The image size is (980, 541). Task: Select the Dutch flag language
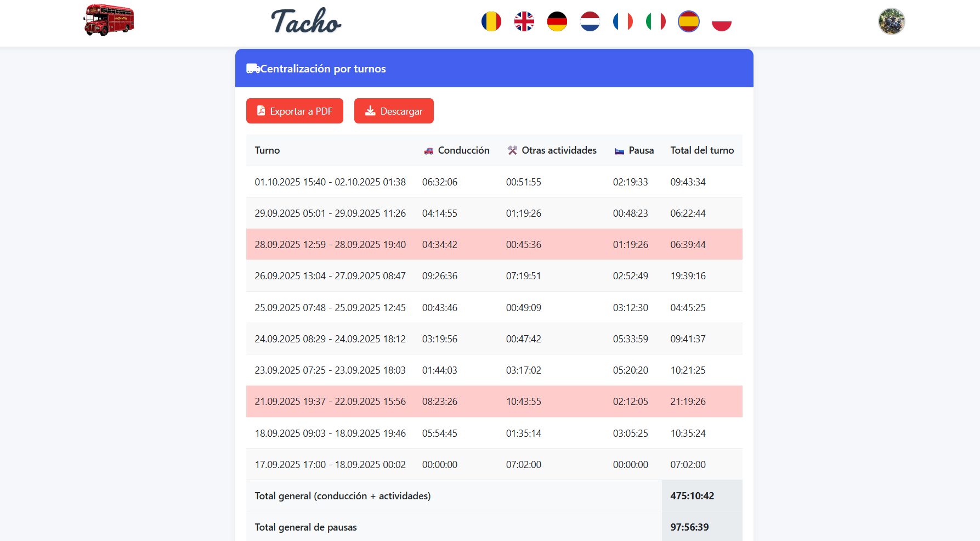click(x=590, y=22)
